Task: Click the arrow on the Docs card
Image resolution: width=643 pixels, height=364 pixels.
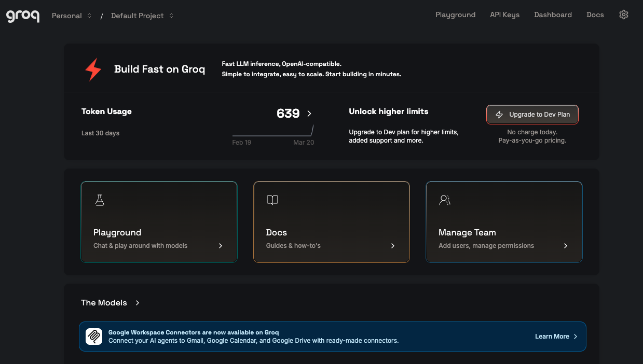Action: click(393, 246)
